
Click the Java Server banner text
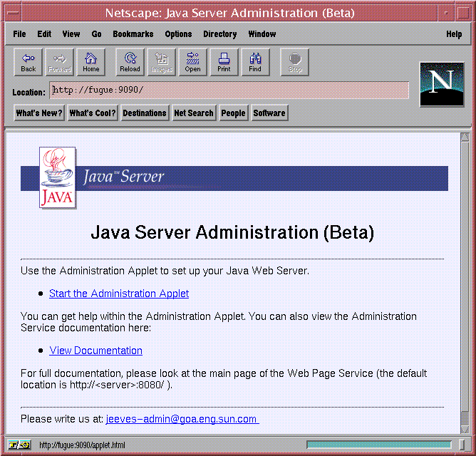[123, 177]
